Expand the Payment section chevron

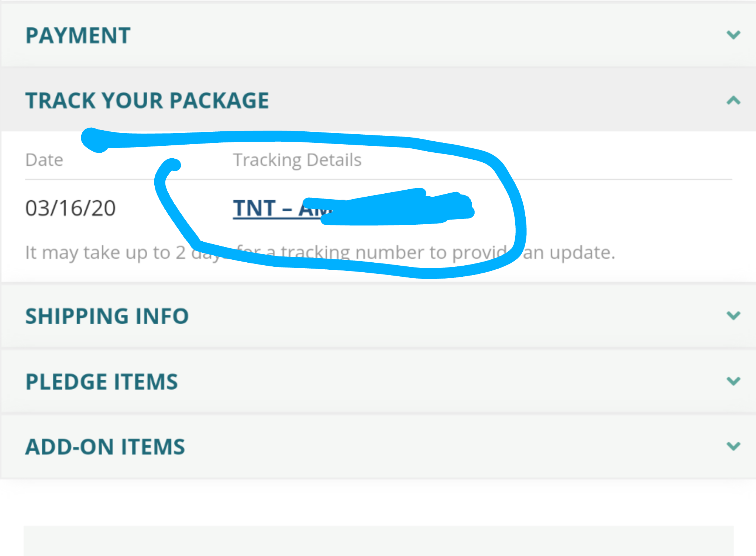tap(733, 35)
